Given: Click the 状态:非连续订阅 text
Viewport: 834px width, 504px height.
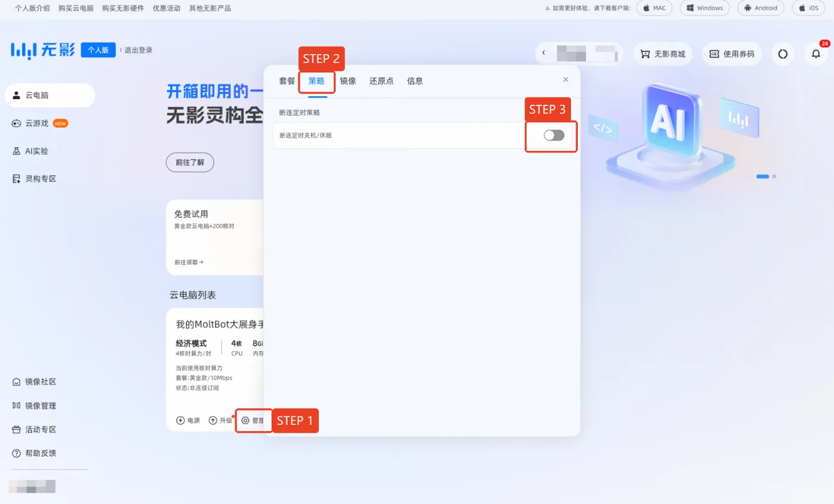Looking at the screenshot, I should click(197, 388).
